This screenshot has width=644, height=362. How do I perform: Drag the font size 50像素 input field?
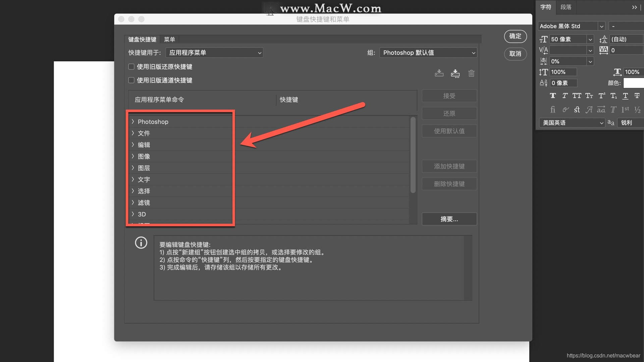[x=568, y=39]
